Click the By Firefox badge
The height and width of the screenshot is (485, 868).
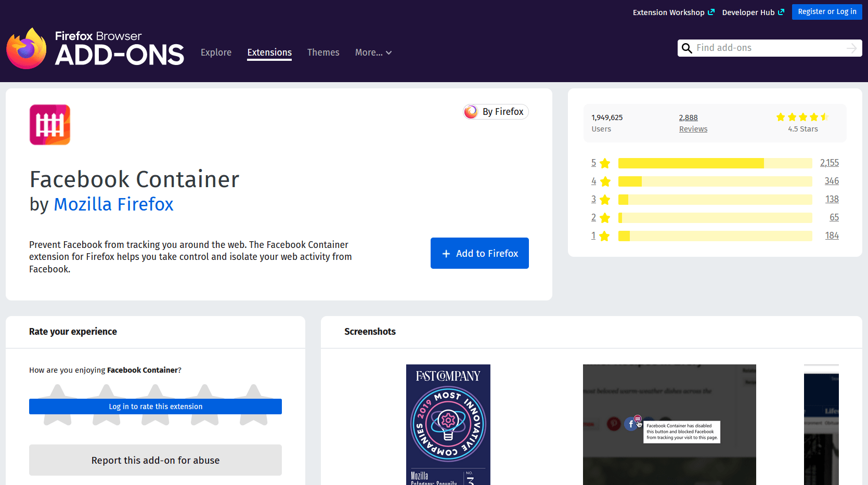click(496, 112)
